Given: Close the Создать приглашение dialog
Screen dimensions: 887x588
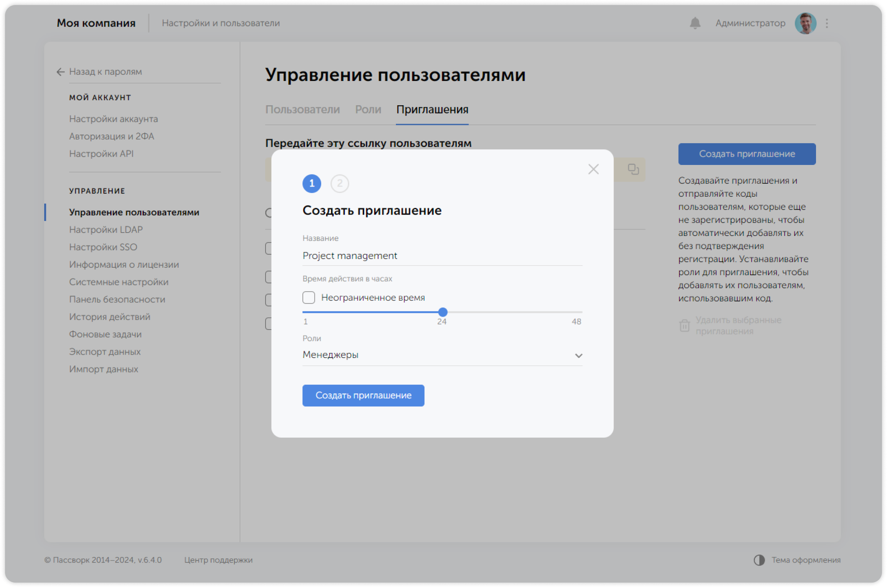Looking at the screenshot, I should pyautogui.click(x=593, y=169).
